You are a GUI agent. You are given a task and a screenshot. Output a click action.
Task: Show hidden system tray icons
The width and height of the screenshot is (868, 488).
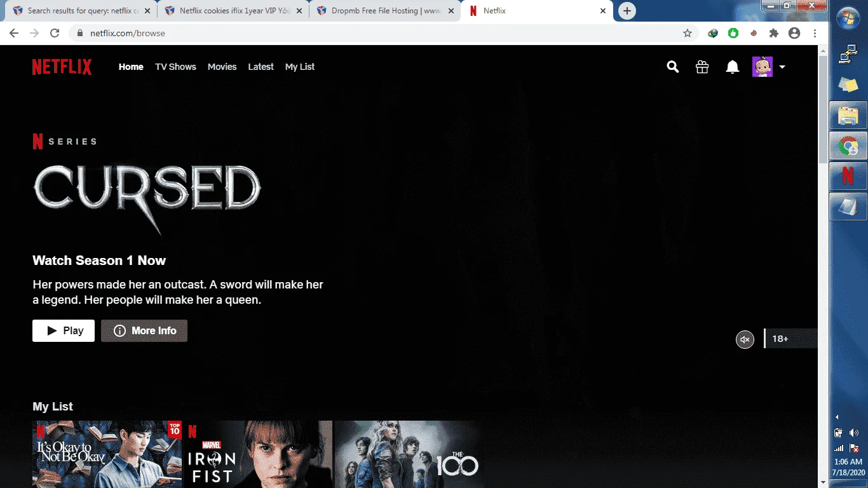click(x=837, y=417)
